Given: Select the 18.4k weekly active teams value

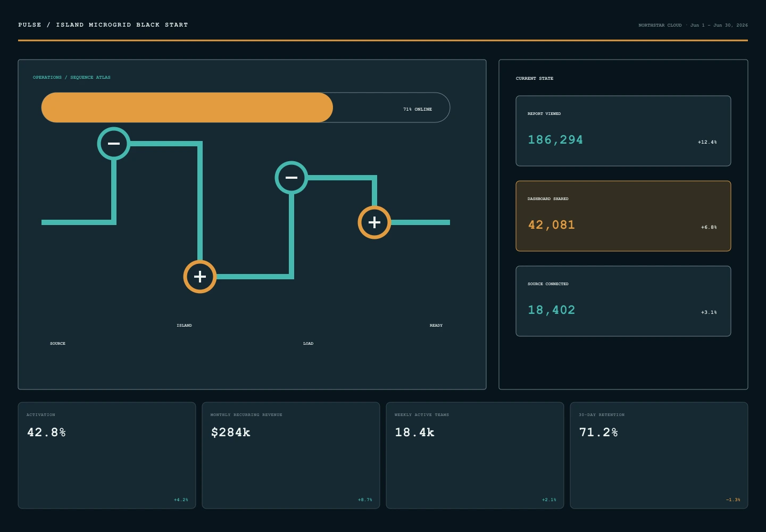Looking at the screenshot, I should [x=415, y=433].
